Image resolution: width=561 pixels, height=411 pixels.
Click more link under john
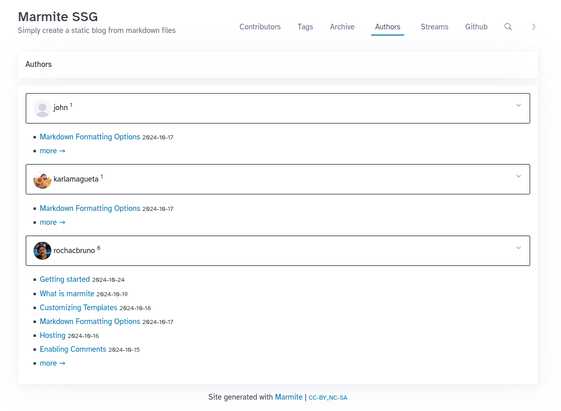(x=52, y=151)
